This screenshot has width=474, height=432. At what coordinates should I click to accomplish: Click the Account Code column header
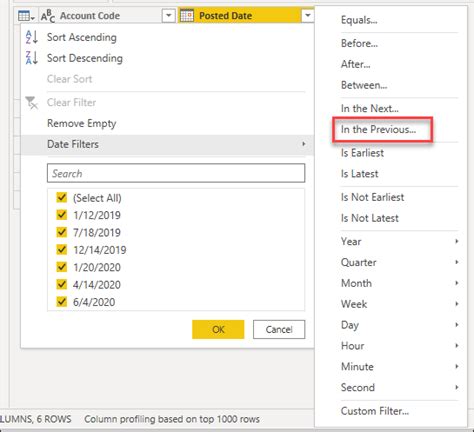click(107, 16)
